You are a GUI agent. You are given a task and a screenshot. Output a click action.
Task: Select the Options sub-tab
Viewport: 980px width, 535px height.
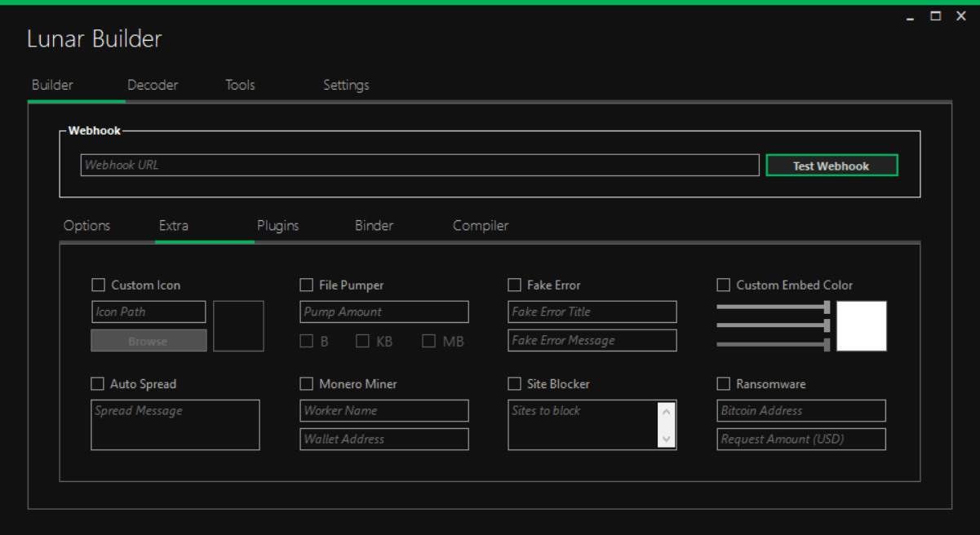coord(86,226)
